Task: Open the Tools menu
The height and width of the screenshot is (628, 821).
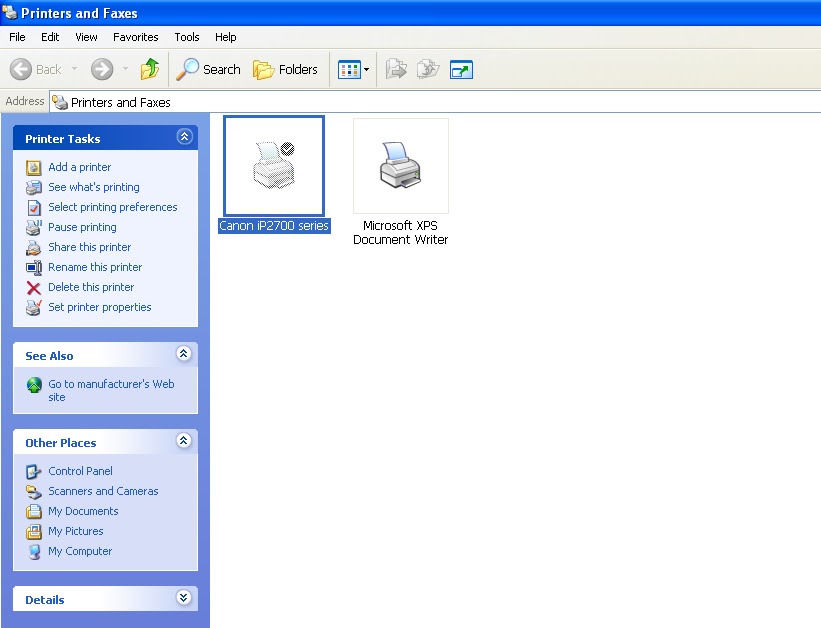Action: [187, 37]
